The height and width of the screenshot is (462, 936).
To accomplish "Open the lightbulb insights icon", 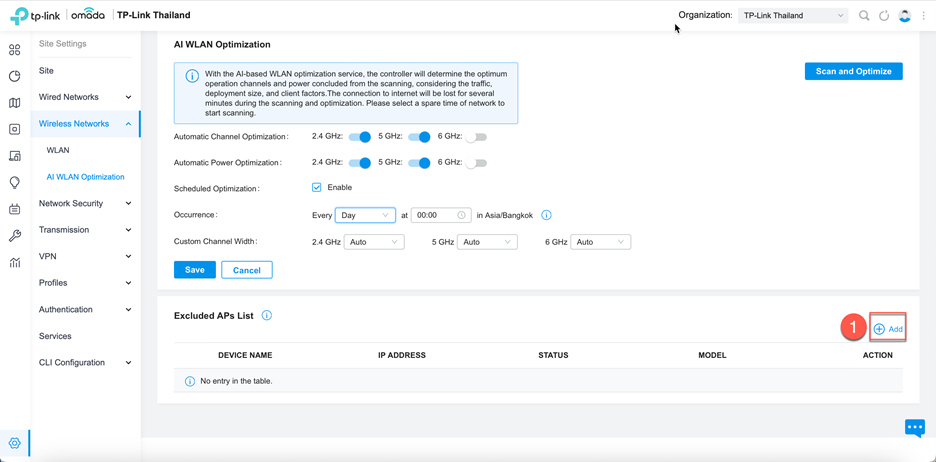I will [x=15, y=183].
